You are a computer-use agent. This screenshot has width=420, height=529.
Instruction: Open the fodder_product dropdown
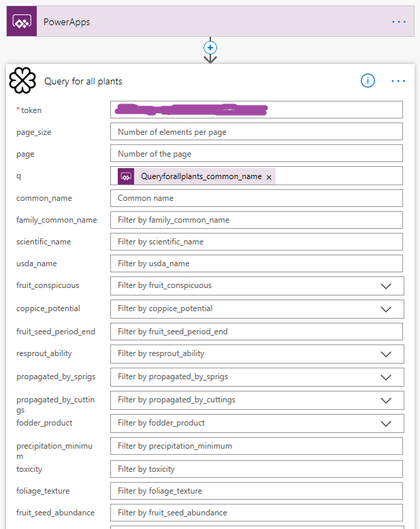pos(386,423)
